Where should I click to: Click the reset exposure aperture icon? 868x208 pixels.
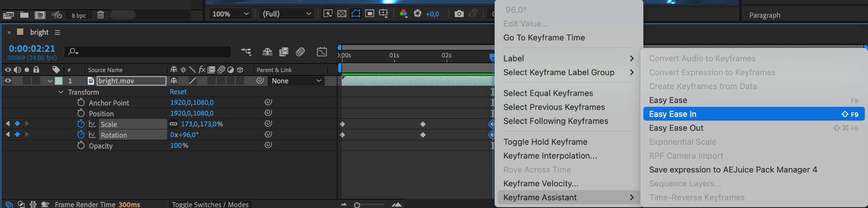(x=417, y=14)
